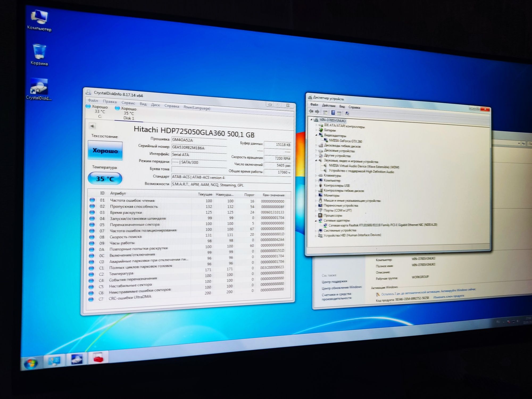Open Язык(Language) menu in CrystalDiskInfo

coord(197,107)
